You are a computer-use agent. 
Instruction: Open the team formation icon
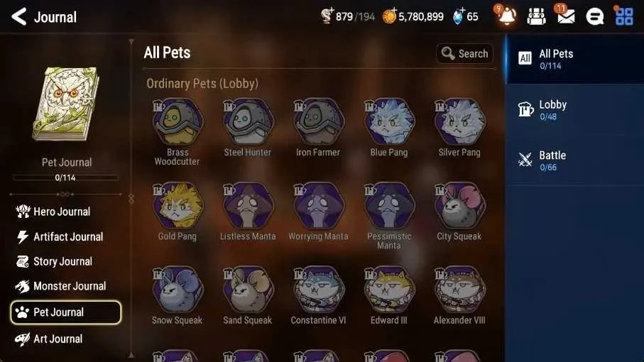click(536, 17)
